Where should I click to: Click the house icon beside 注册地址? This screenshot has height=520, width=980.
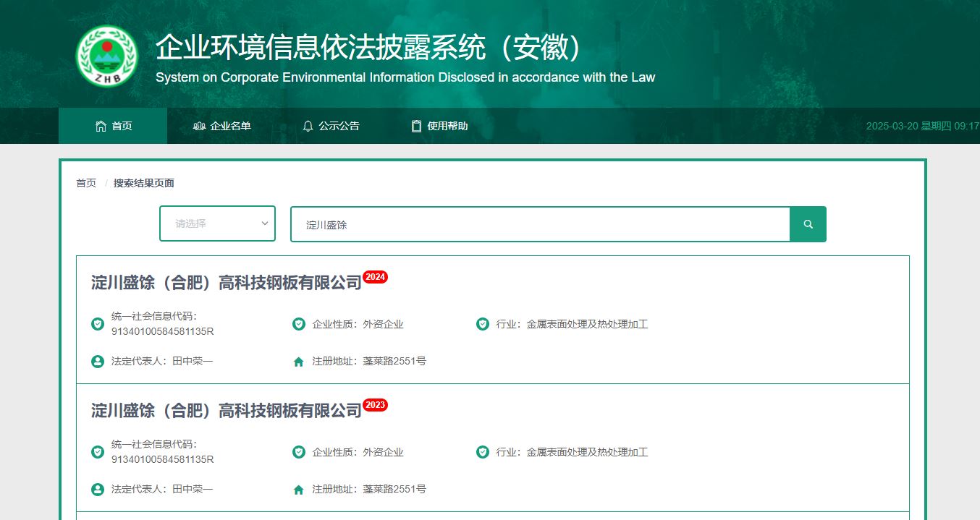tap(298, 361)
